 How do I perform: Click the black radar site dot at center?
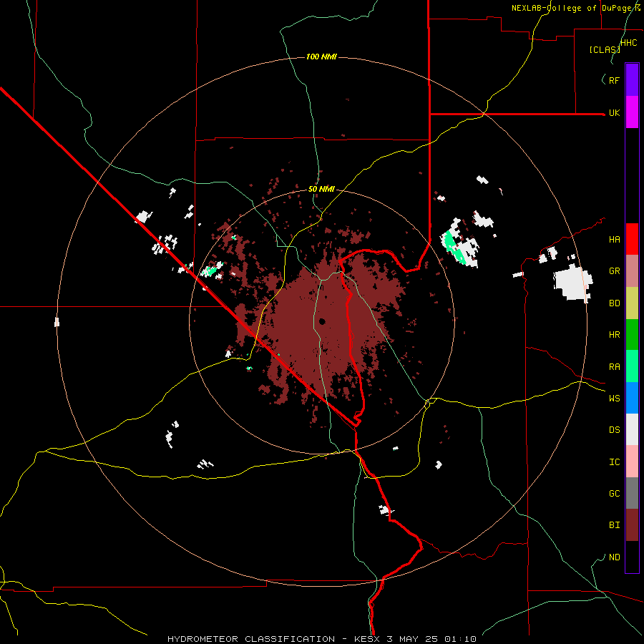[x=322, y=321]
